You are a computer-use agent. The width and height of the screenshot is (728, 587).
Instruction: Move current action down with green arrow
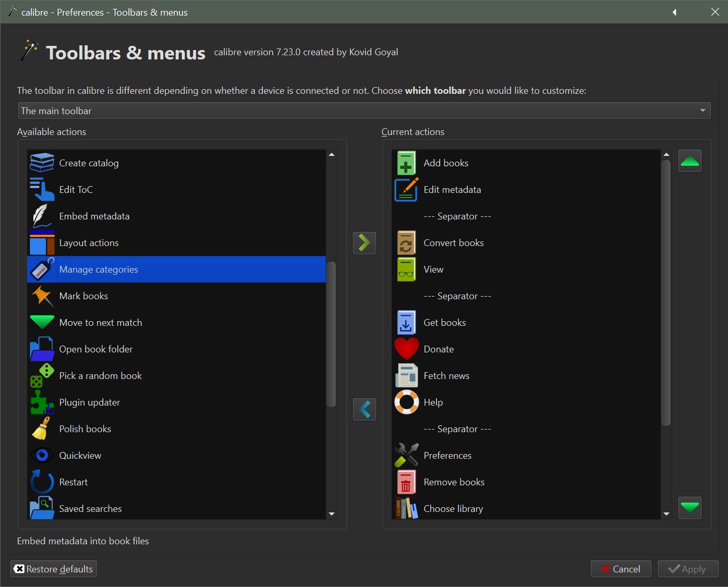pyautogui.click(x=690, y=508)
